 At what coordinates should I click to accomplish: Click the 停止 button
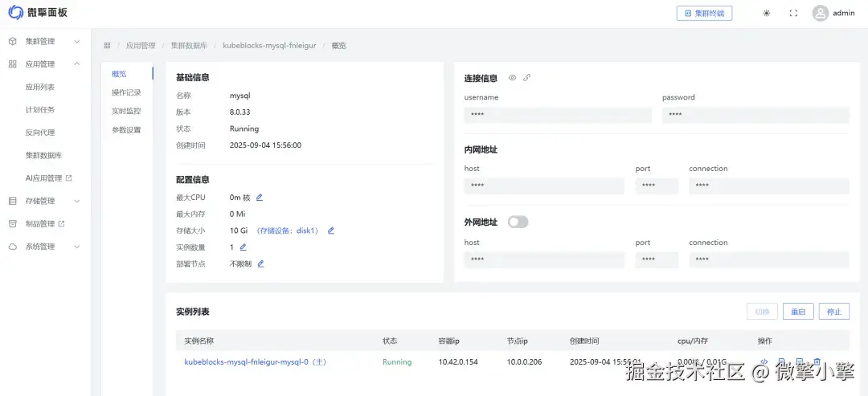coord(833,312)
